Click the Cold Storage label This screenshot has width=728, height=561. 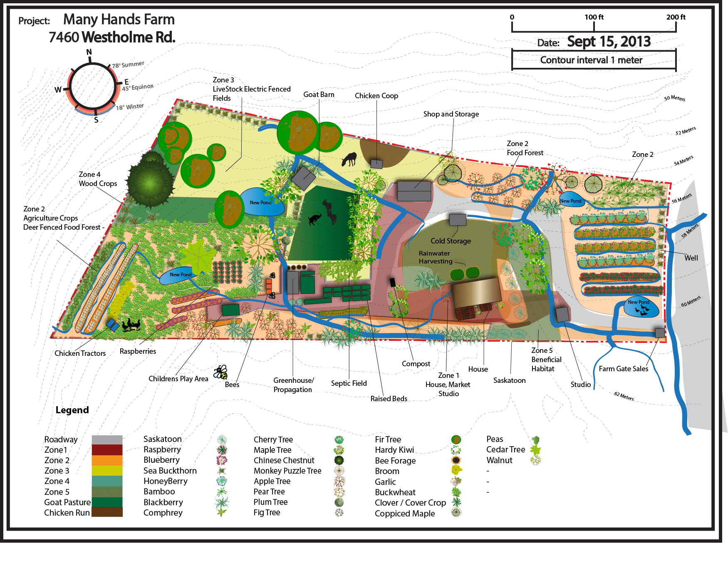tap(451, 241)
